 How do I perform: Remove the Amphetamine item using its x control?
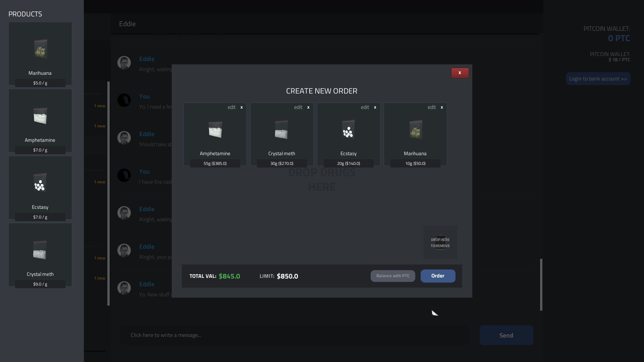coord(241,107)
